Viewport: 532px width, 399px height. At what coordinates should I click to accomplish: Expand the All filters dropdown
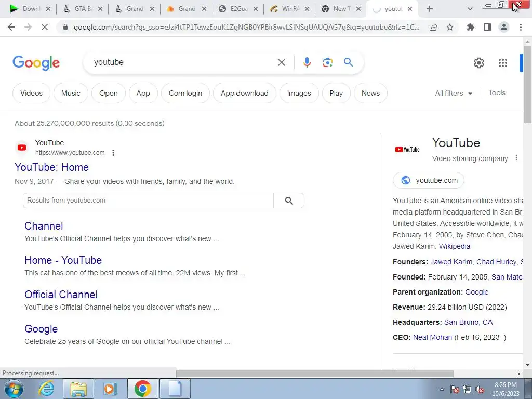[x=454, y=93]
